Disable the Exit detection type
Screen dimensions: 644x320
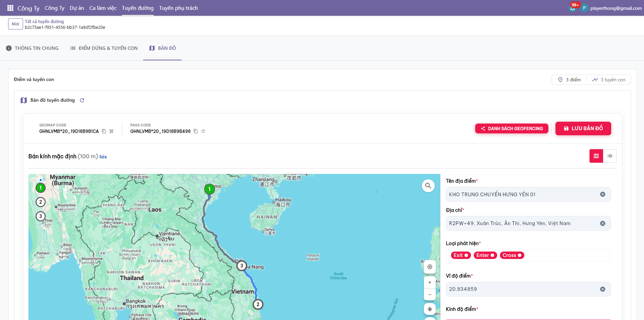(x=466, y=255)
